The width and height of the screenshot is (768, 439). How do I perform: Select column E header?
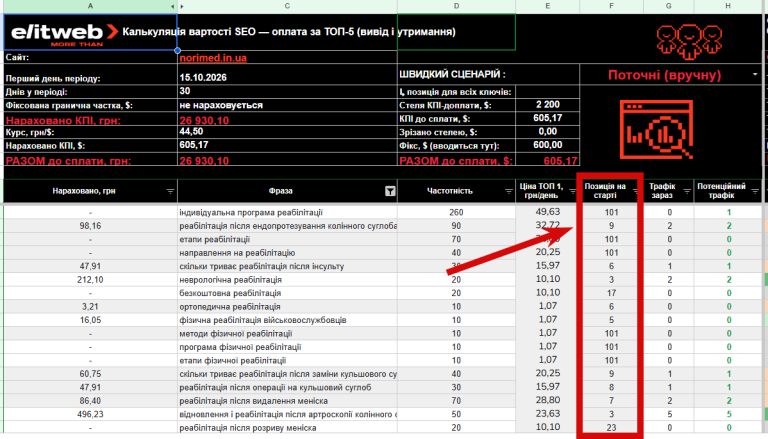[x=548, y=6]
